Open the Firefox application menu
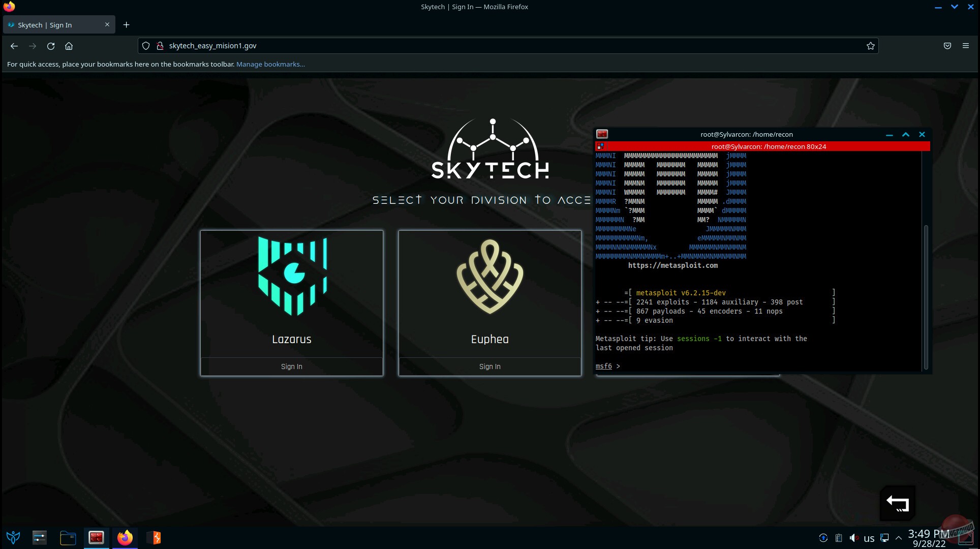Screen dimensions: 980x549 click(x=965, y=46)
